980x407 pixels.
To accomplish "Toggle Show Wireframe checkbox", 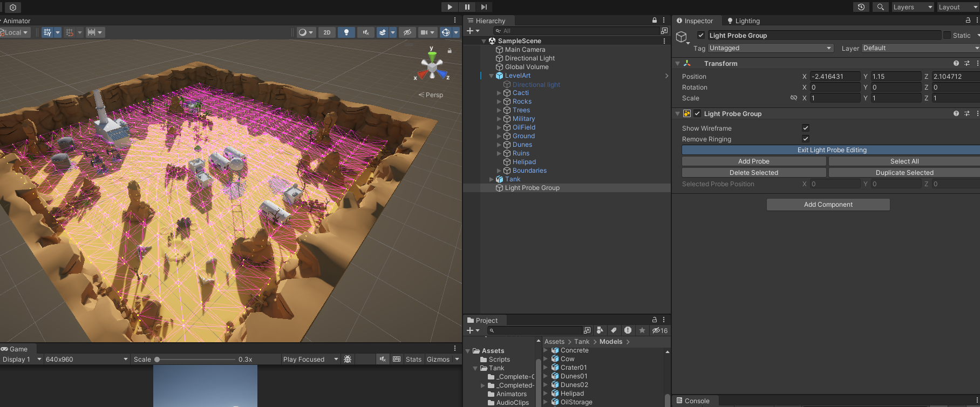I will click(806, 128).
